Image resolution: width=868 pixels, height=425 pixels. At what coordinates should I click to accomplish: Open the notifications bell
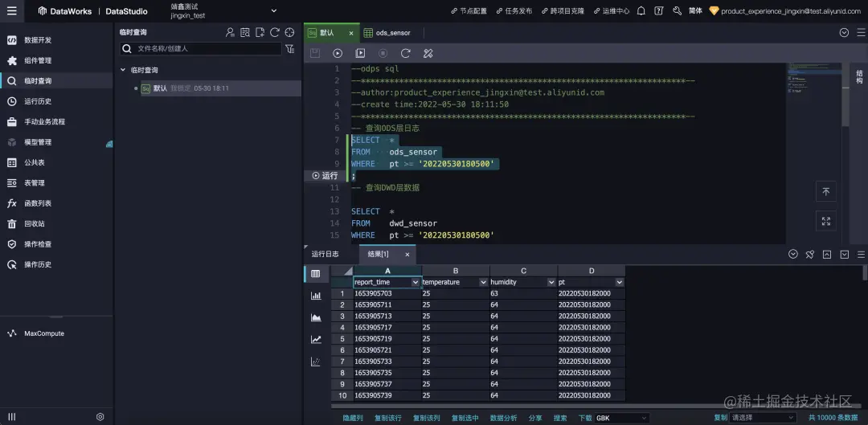tap(641, 10)
